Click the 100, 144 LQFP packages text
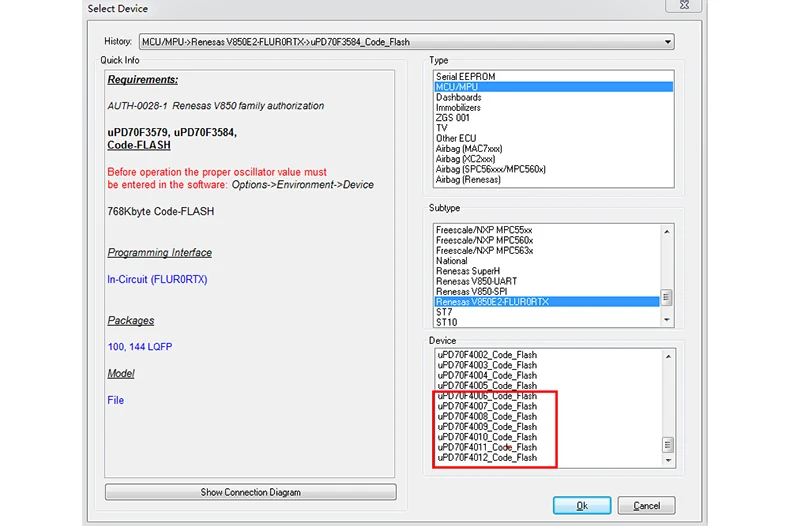Image resolution: width=790 pixels, height=526 pixels. pos(140,347)
